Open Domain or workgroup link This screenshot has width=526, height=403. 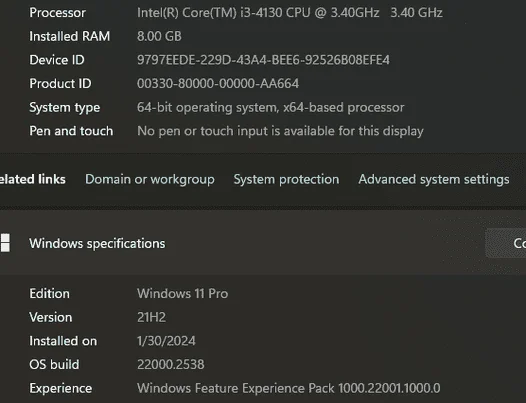click(150, 180)
